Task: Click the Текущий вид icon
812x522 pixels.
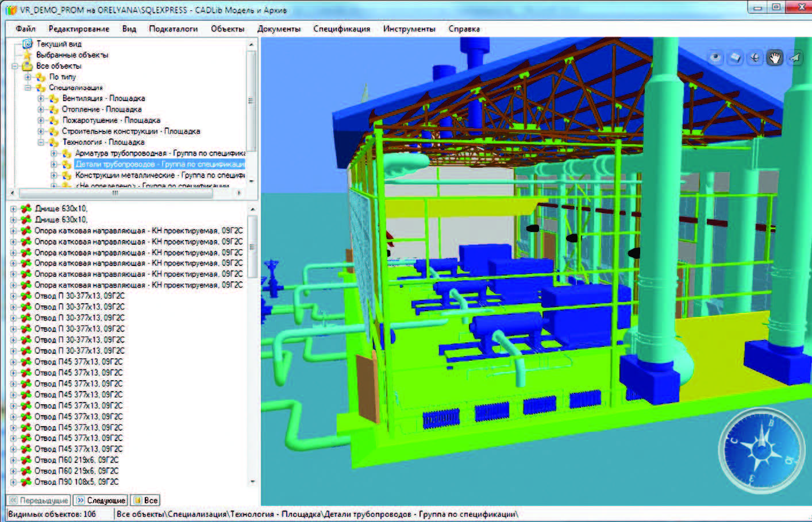Action: [x=27, y=44]
